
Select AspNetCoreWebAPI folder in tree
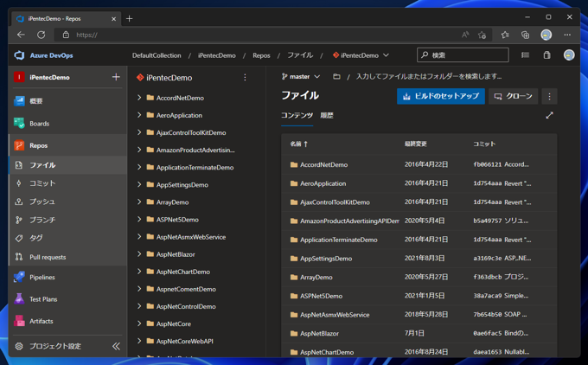click(x=185, y=341)
